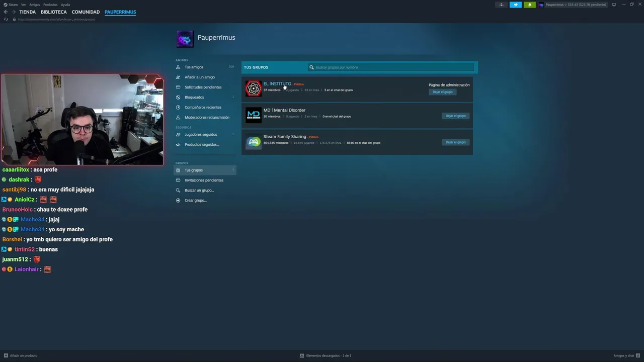Viewport: 644px width, 362px height.
Task: Open notifications with the green bell icon
Action: click(529, 5)
